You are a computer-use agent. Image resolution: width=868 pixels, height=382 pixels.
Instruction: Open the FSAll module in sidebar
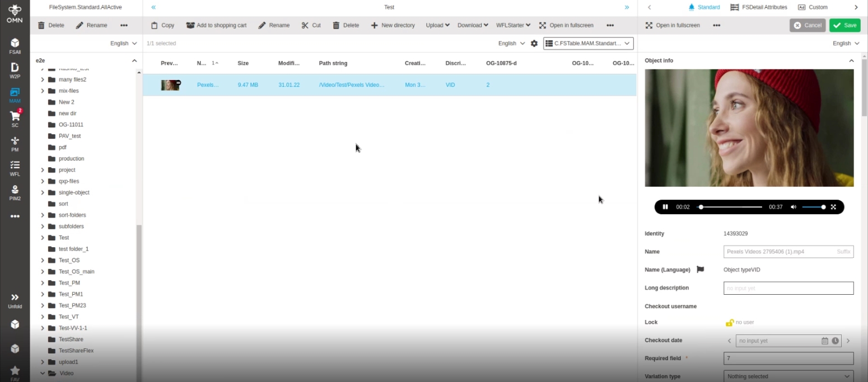click(x=15, y=46)
